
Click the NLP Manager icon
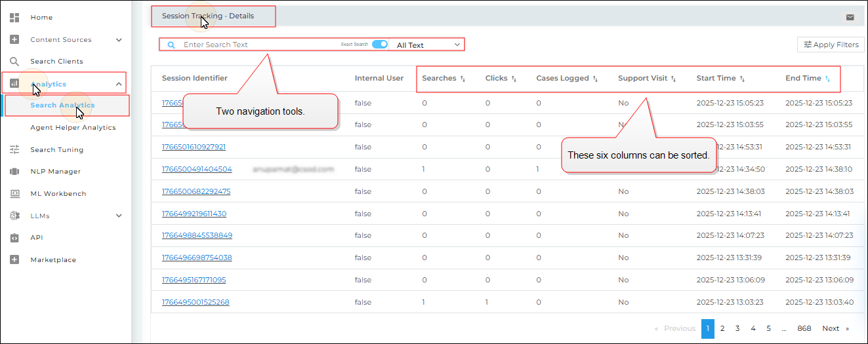[14, 172]
